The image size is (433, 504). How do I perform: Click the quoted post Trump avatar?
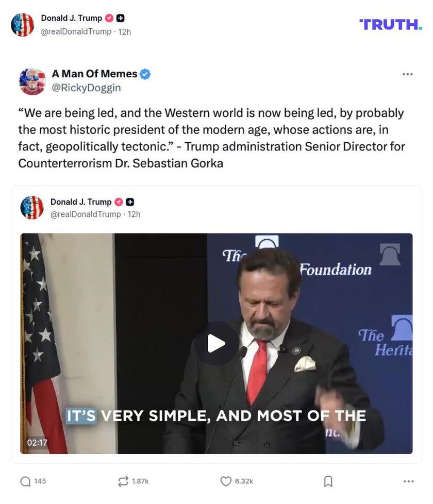coord(32,208)
